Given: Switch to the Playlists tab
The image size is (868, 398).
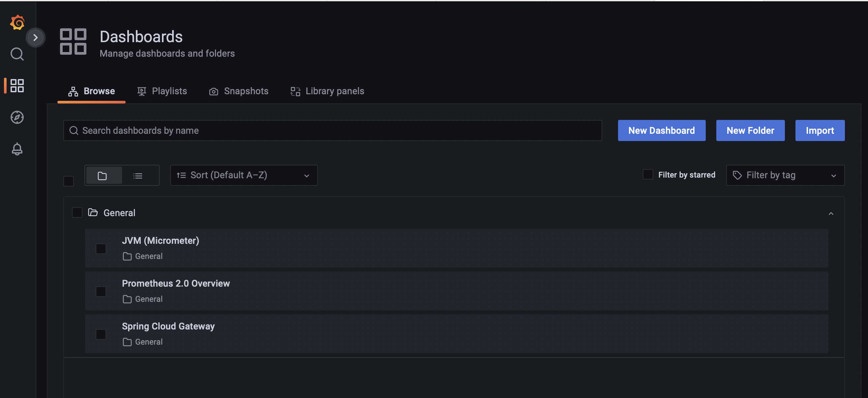Looking at the screenshot, I should point(162,91).
